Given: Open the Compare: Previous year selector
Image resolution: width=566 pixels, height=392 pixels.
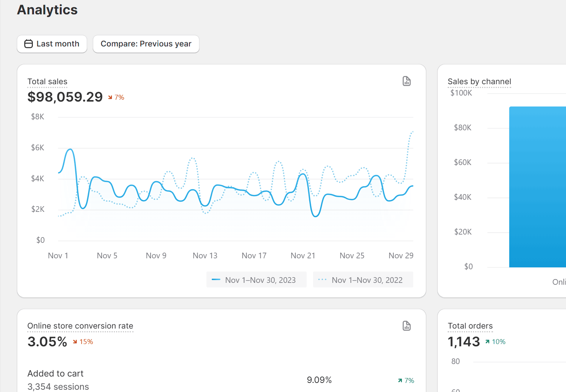Looking at the screenshot, I should pos(146,44).
